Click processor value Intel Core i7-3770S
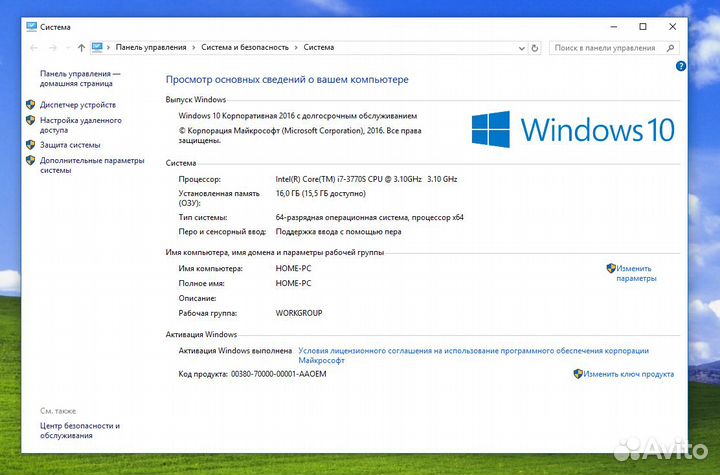The width and height of the screenshot is (720, 475). pyautogui.click(x=366, y=179)
